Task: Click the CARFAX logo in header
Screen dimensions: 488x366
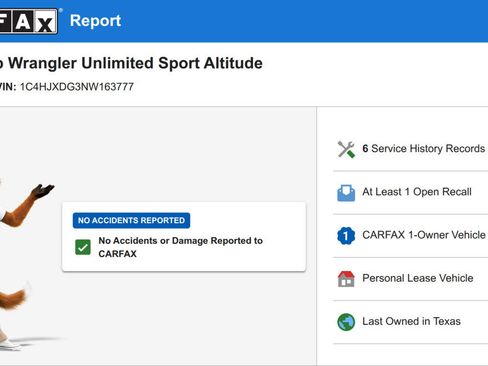Action: click(29, 21)
